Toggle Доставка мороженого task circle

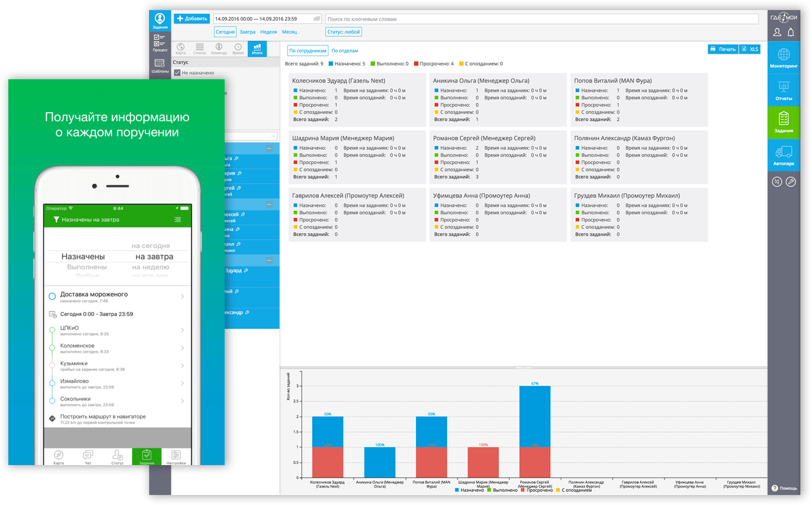pyautogui.click(x=52, y=296)
